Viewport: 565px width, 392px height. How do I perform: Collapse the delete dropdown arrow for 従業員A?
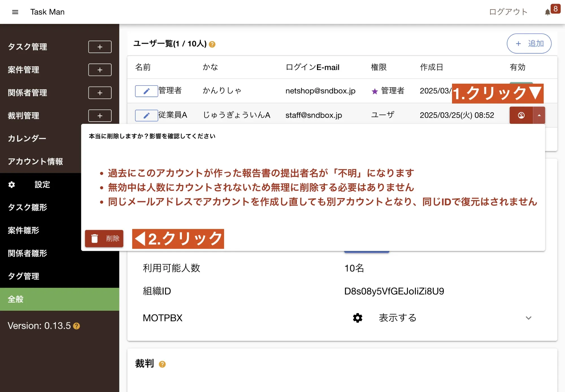[539, 115]
